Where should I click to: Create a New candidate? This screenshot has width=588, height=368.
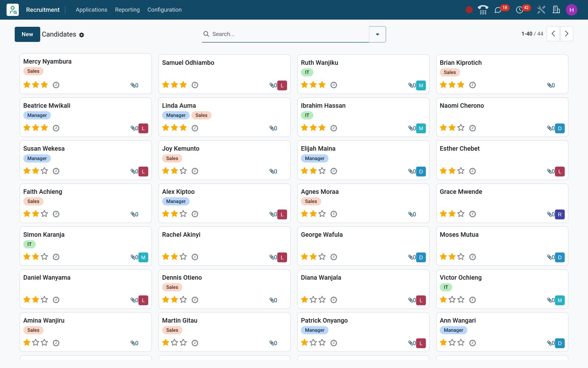coord(27,34)
